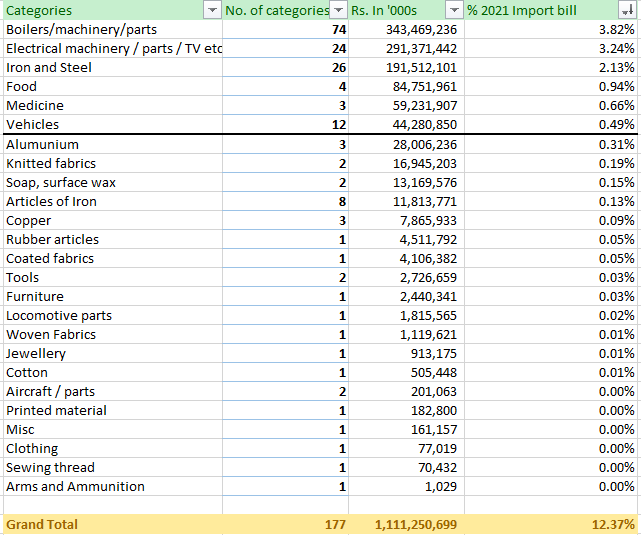This screenshot has height=535, width=641.
Task: Open the Rs. In '000s filter dropdown
Action: click(454, 11)
